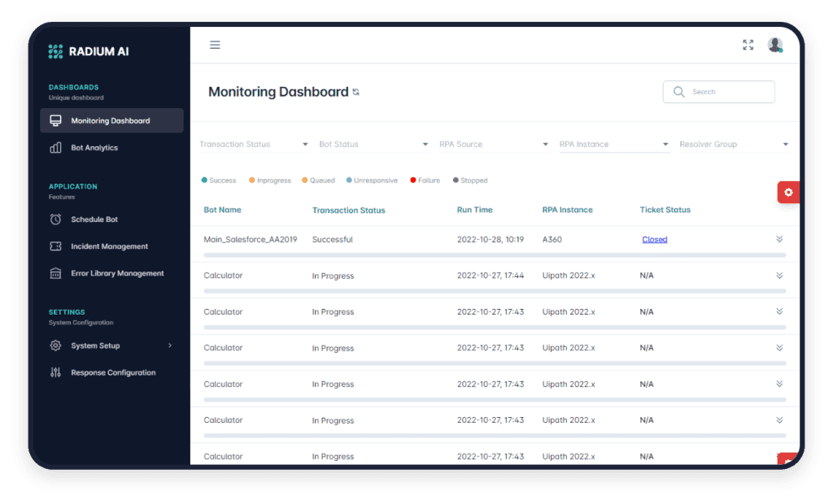833x504 pixels.
Task: Click the Schedule Bot clock icon
Action: 54,219
